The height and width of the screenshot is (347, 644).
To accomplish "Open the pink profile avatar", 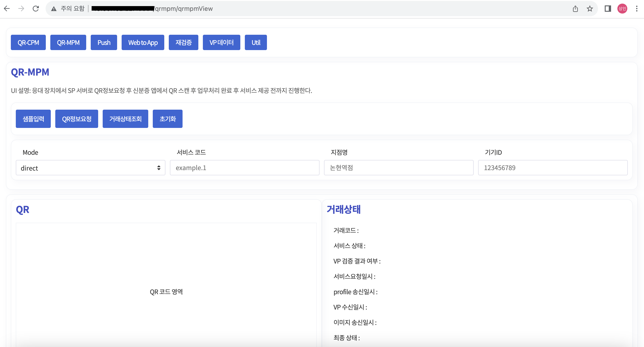I will pyautogui.click(x=622, y=9).
